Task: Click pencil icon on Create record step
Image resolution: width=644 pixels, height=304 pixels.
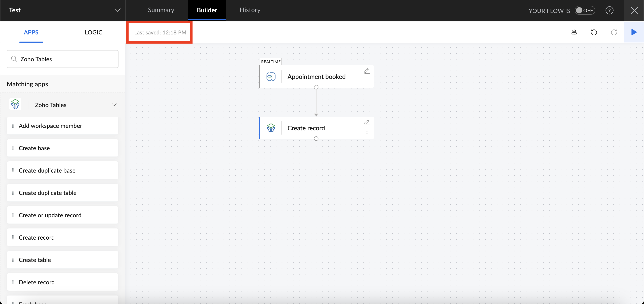Action: pos(367,122)
